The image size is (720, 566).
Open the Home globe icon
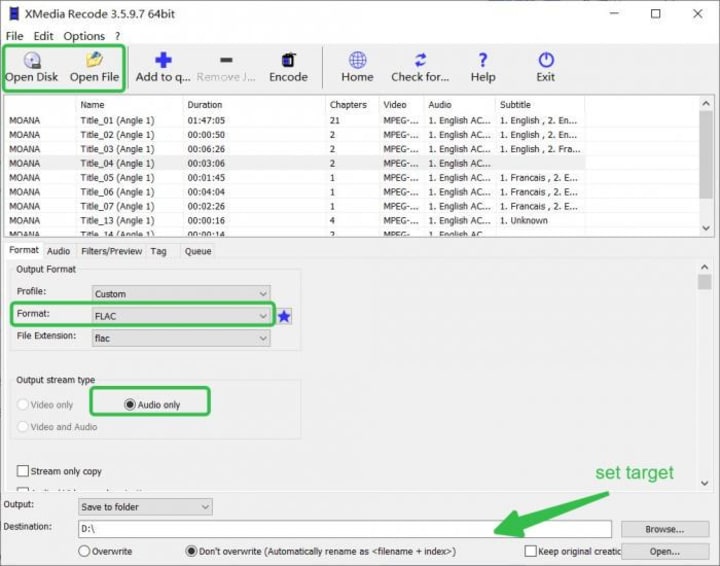[357, 60]
